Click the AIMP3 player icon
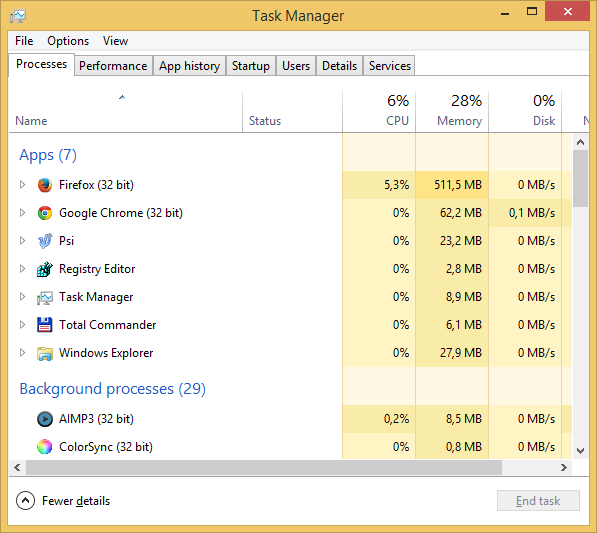597x533 pixels. 45,419
